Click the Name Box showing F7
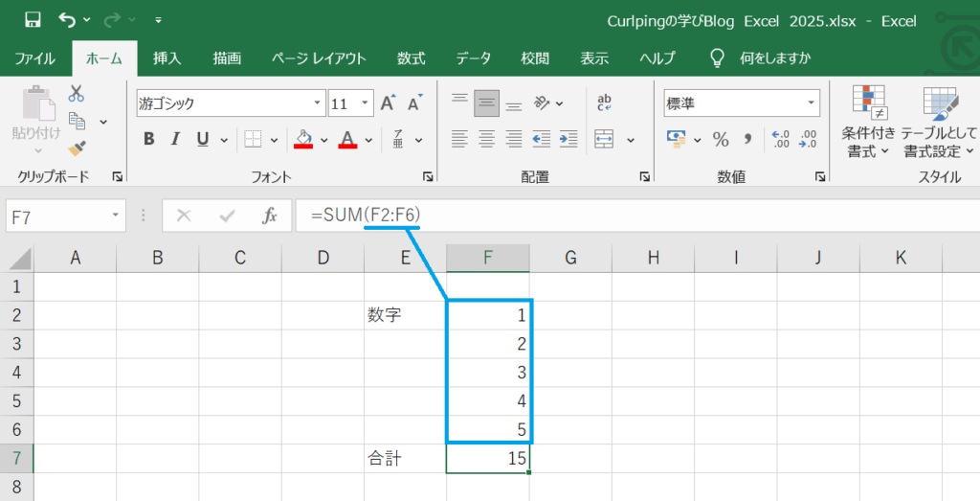This screenshot has width=980, height=501. pyautogui.click(x=65, y=216)
